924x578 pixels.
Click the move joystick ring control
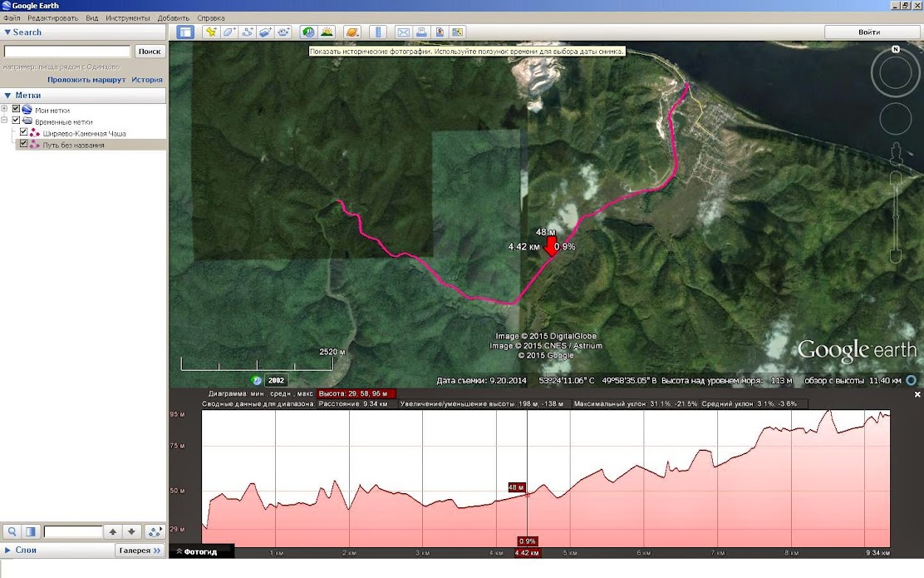896,119
